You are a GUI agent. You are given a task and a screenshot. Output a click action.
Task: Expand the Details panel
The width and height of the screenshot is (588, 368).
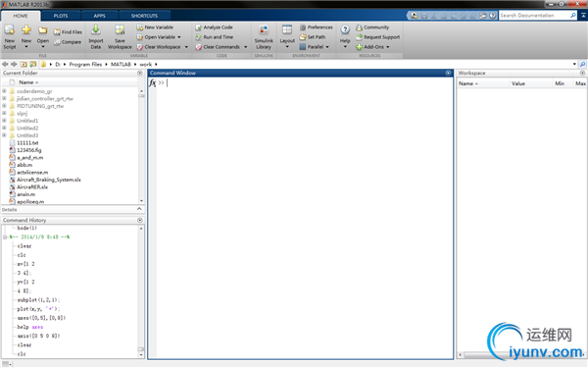[x=139, y=209]
